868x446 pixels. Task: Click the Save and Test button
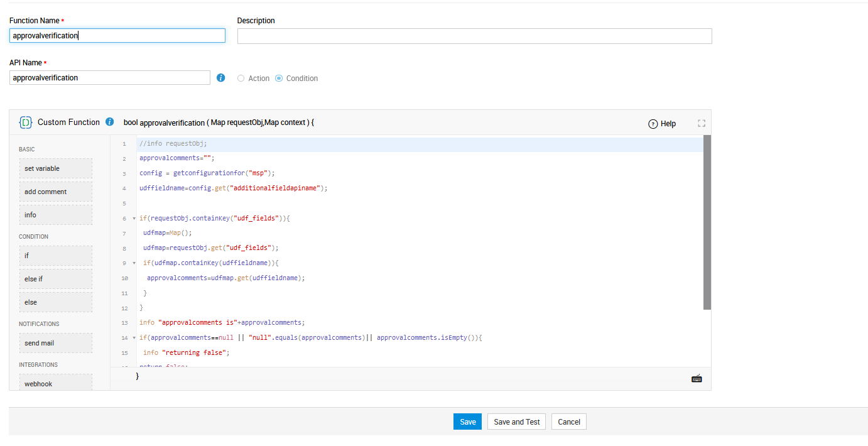pos(516,422)
